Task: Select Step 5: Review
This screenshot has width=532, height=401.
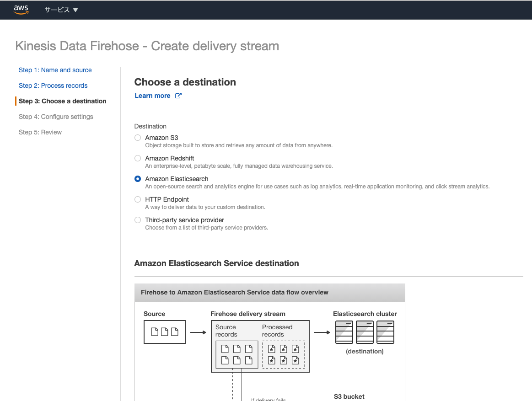Action: (x=40, y=132)
